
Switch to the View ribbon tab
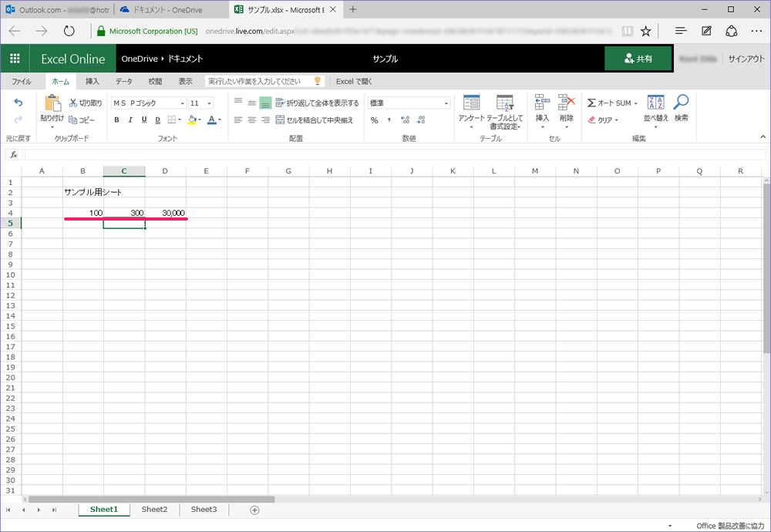click(x=185, y=81)
